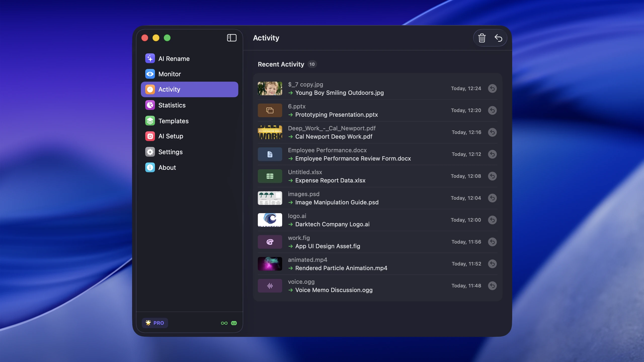Undo rename of Darktech Company Logo.ai
This screenshot has height=362, width=644.
[492, 220]
